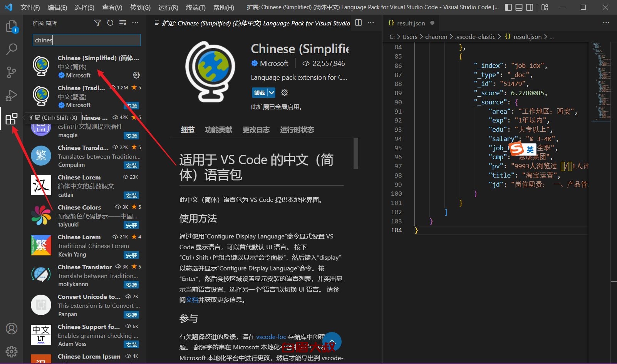Install Chinese Translation by Compulim
617x364 pixels.
[x=131, y=166]
